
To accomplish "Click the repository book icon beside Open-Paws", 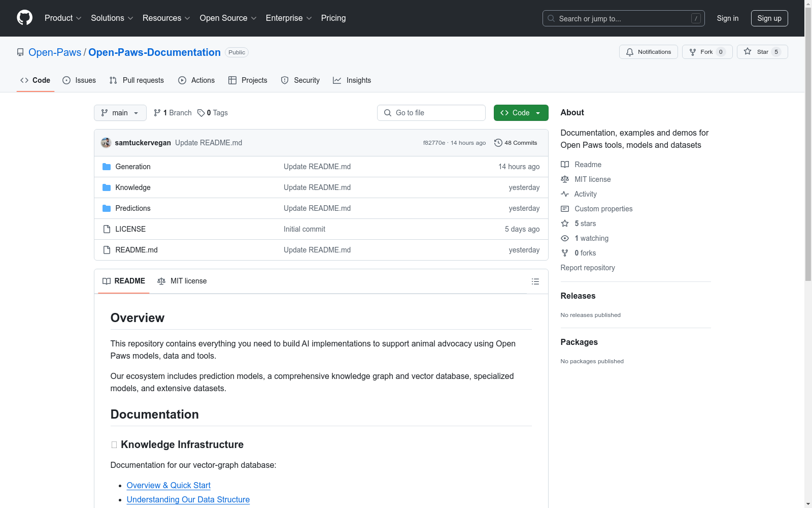I will coord(20,52).
